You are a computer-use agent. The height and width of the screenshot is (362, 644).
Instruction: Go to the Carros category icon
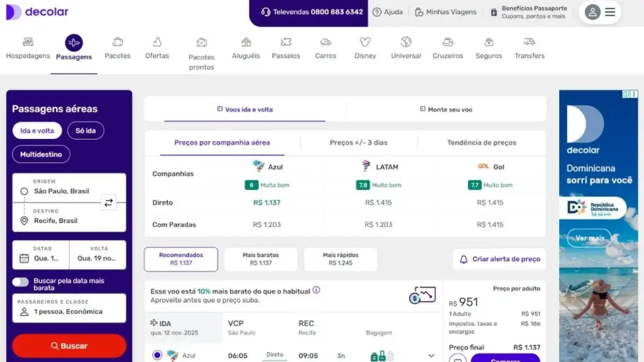tap(326, 42)
